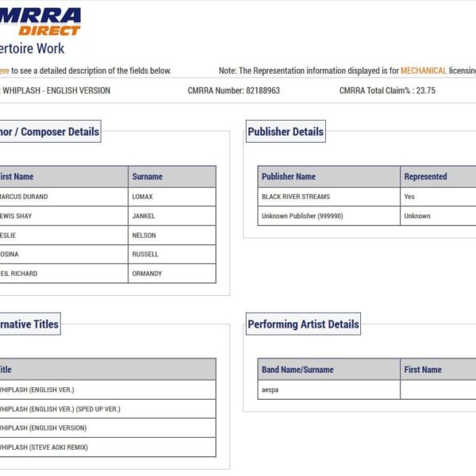
Task: Select CMRRA Total Claim% 23.75 text
Action: (387, 90)
